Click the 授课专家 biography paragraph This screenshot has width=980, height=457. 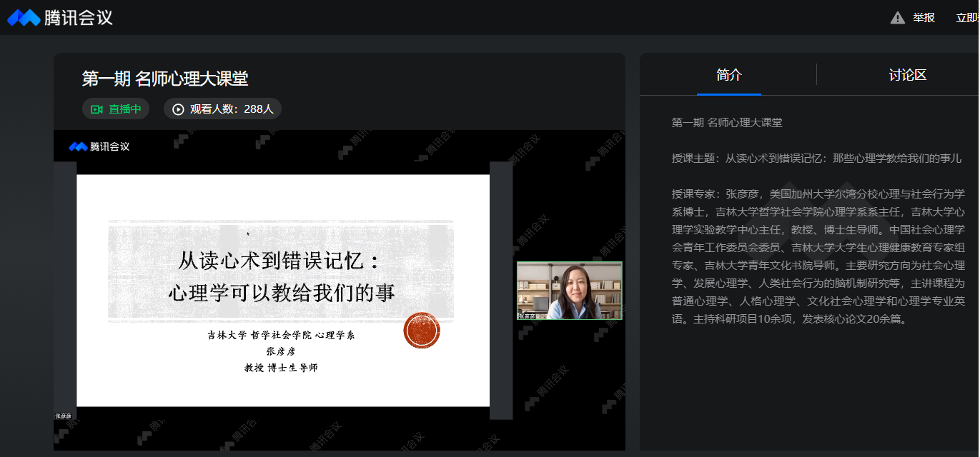pos(818,256)
